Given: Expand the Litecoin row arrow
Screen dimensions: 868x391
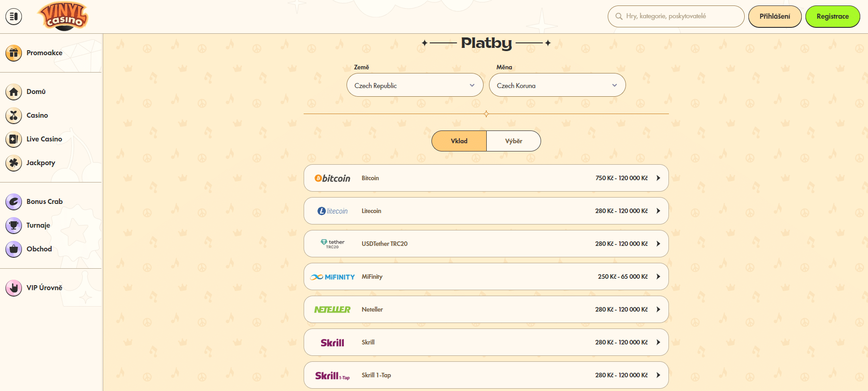Looking at the screenshot, I should [x=658, y=211].
